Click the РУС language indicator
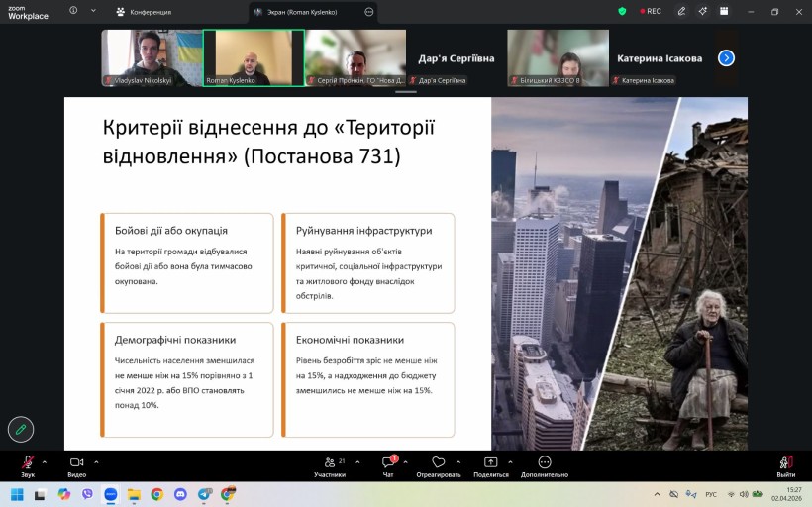This screenshot has height=507, width=812. pyautogui.click(x=711, y=494)
